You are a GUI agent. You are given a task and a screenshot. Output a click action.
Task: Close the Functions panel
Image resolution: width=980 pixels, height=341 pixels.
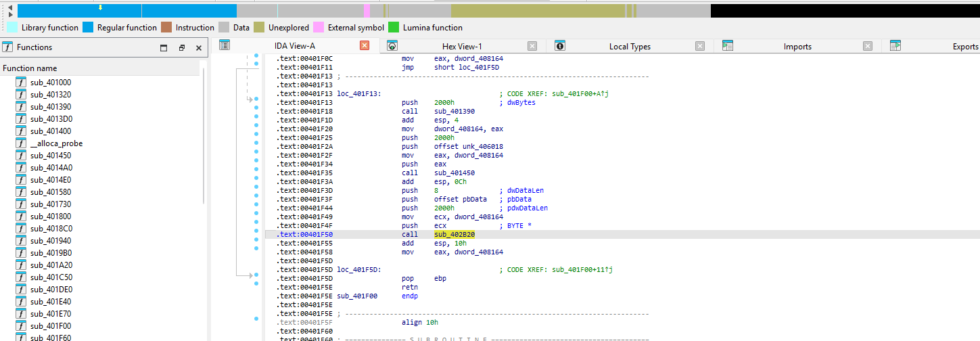click(x=199, y=48)
